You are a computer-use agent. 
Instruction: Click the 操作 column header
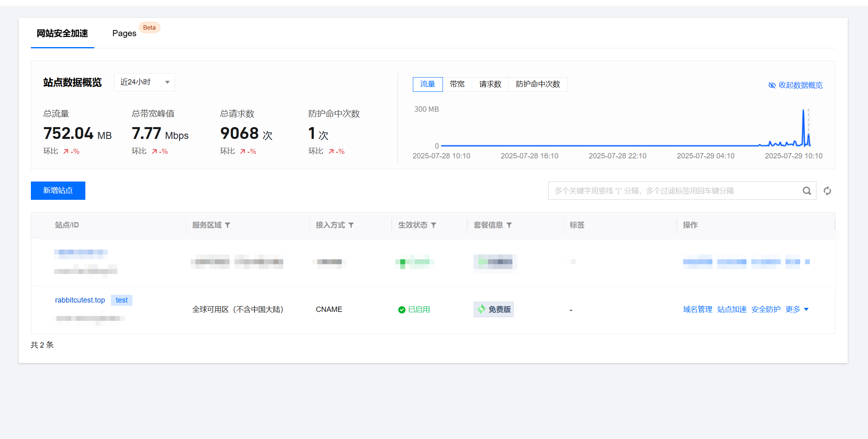click(690, 225)
